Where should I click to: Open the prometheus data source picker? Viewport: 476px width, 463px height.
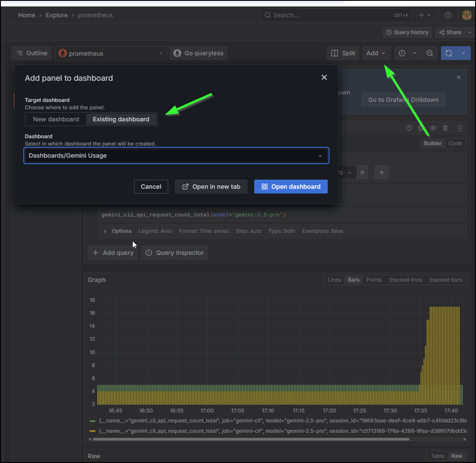pyautogui.click(x=111, y=54)
